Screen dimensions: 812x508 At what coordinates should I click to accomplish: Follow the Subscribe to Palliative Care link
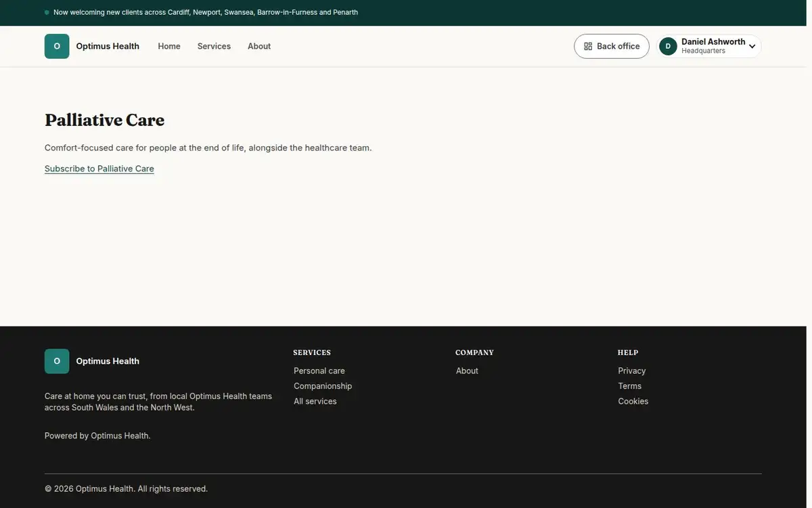(x=99, y=169)
